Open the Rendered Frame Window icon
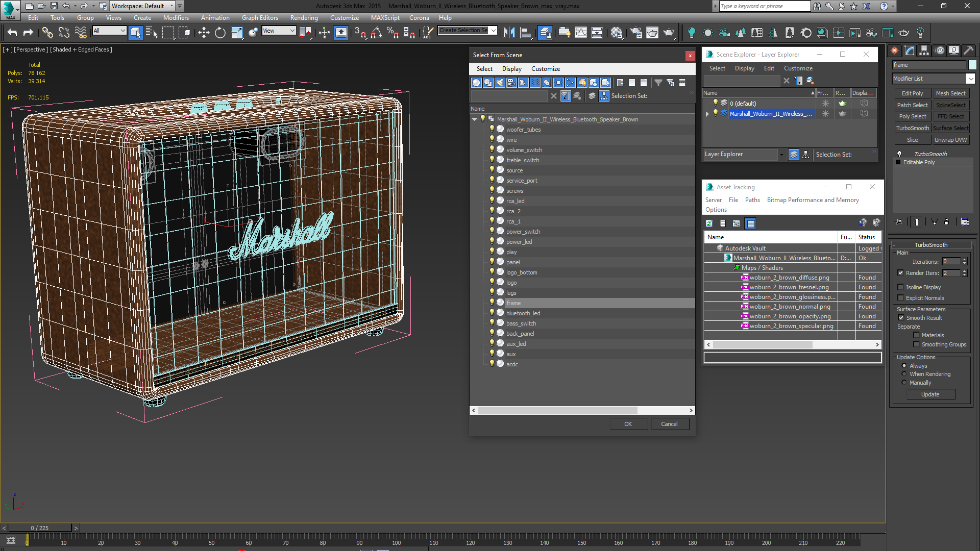The image size is (980, 551). (x=652, y=33)
